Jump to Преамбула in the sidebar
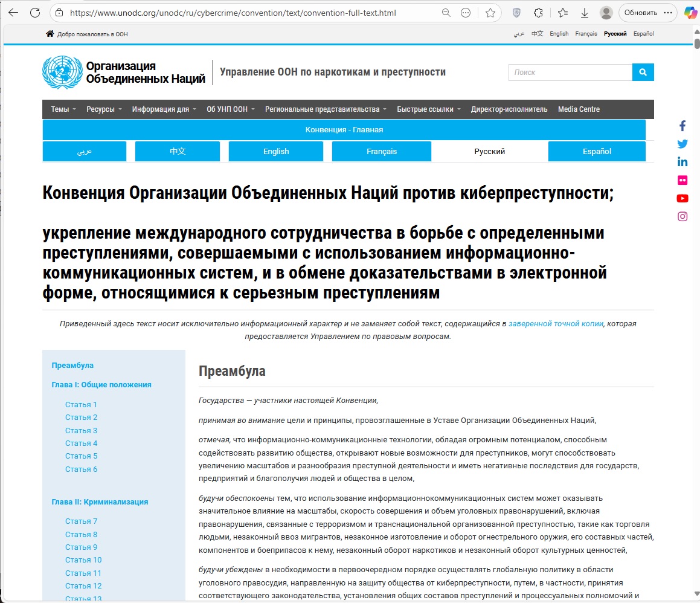 coord(72,366)
